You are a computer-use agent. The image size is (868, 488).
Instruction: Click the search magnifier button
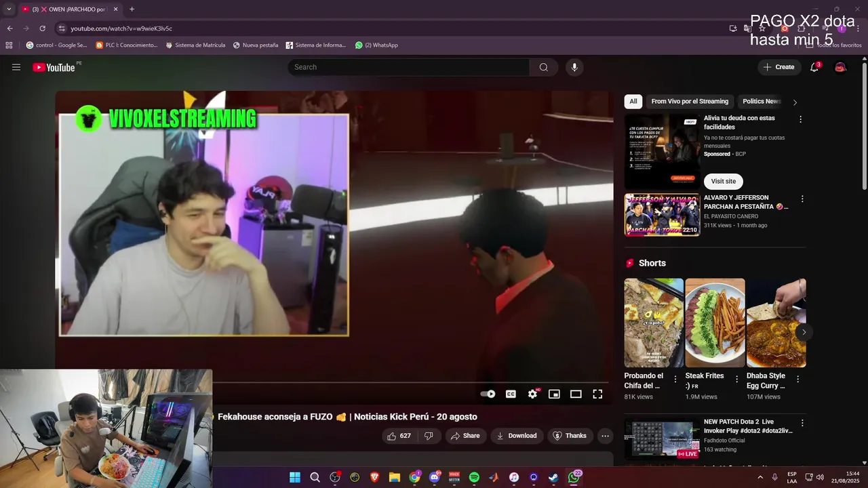pyautogui.click(x=544, y=67)
